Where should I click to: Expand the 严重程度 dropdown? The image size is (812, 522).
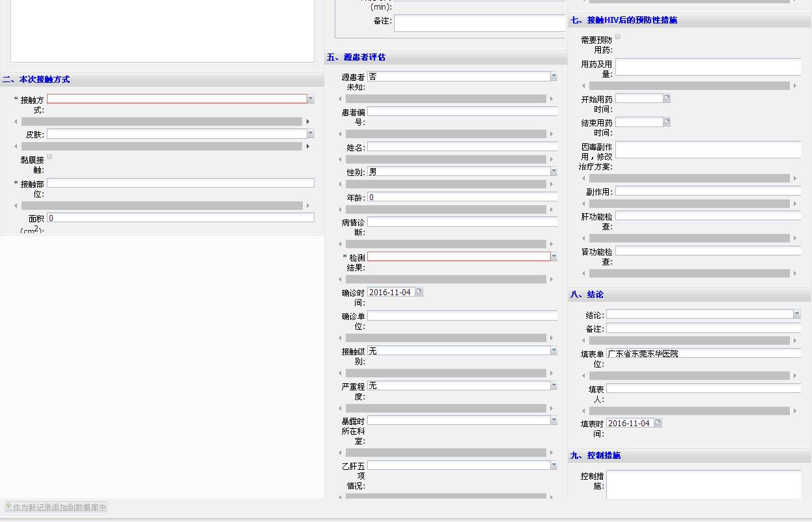coord(554,386)
